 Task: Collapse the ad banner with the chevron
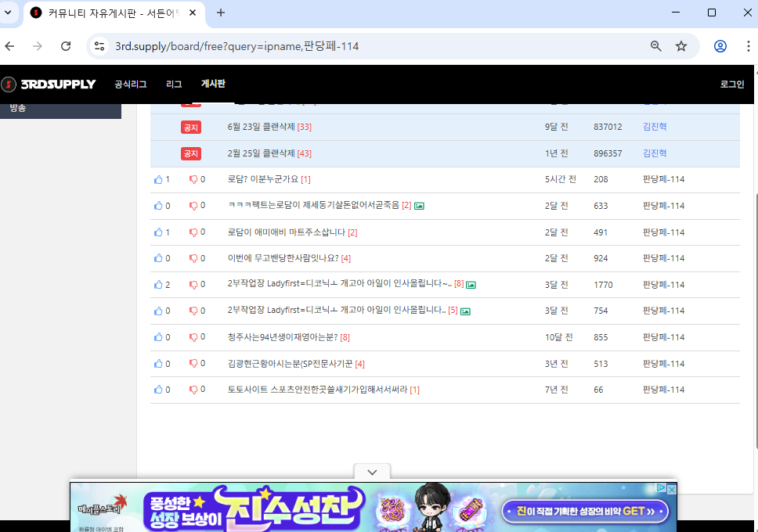[x=373, y=472]
